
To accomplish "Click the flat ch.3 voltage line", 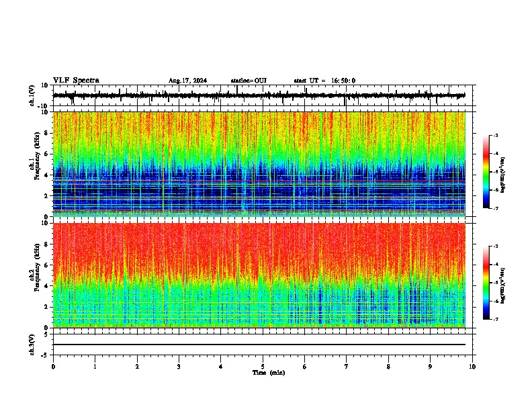I will pyautogui.click(x=259, y=345).
